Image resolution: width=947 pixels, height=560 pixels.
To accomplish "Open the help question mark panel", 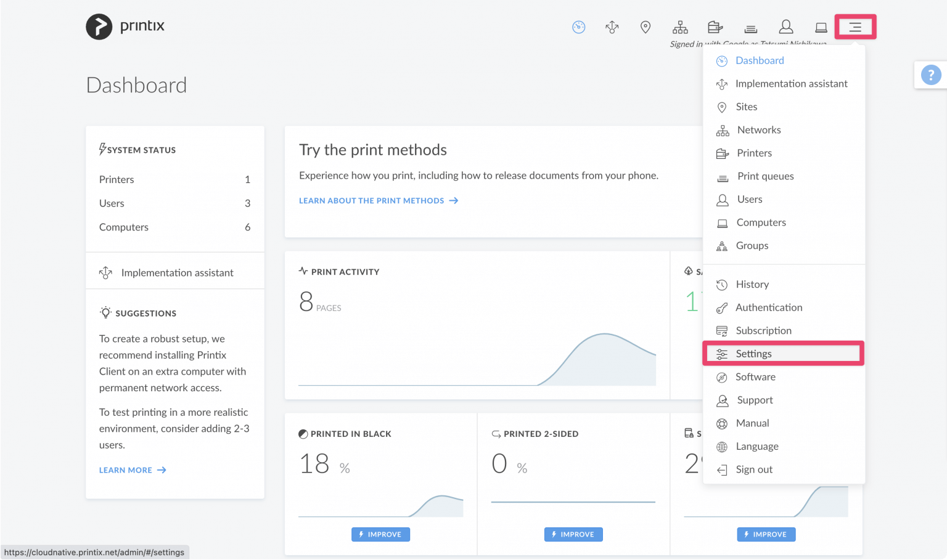I will 931,75.
